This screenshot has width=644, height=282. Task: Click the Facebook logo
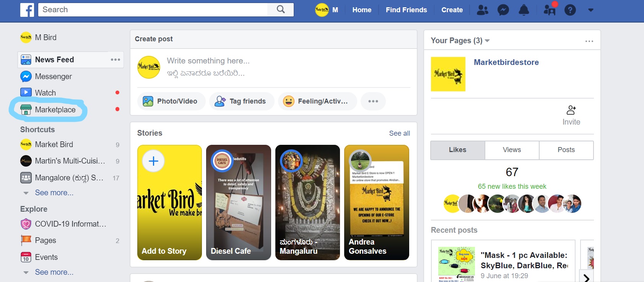pyautogui.click(x=27, y=10)
